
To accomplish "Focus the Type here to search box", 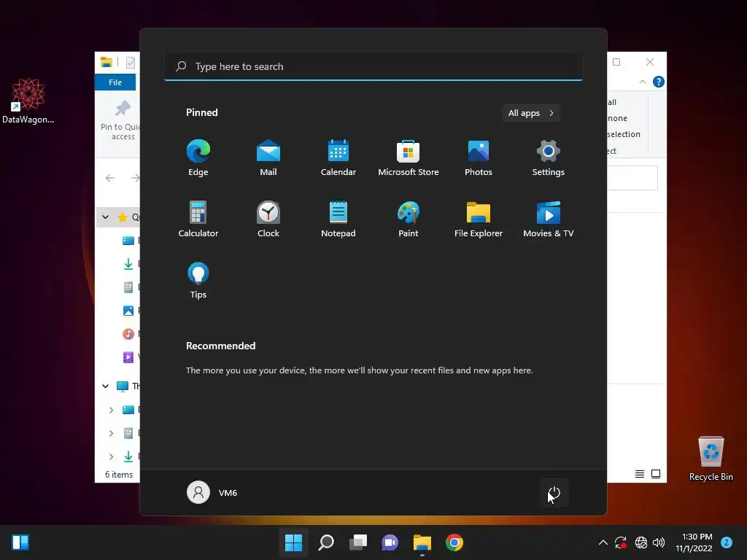I will [x=373, y=66].
